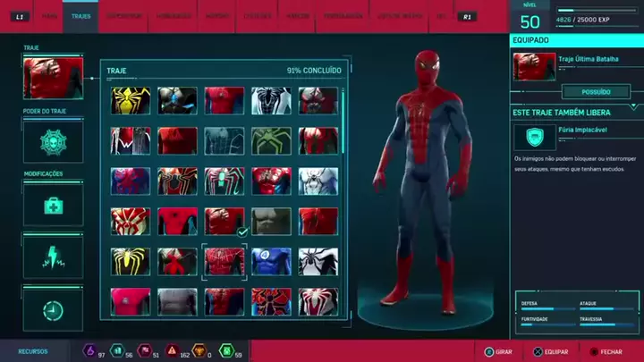The image size is (644, 362).
Task: Choose the black suit with glowing green chest light
Action: 225,181
